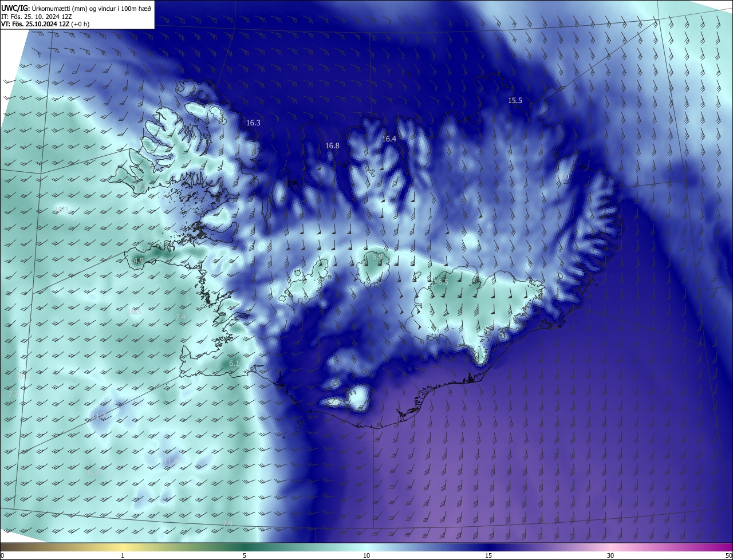The width and height of the screenshot is (733, 560).
Task: Click the 15 tick on the color scale
Action: coord(488,555)
